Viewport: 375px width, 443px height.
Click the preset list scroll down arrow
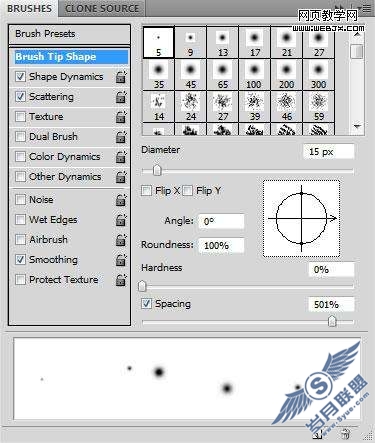tap(357, 127)
